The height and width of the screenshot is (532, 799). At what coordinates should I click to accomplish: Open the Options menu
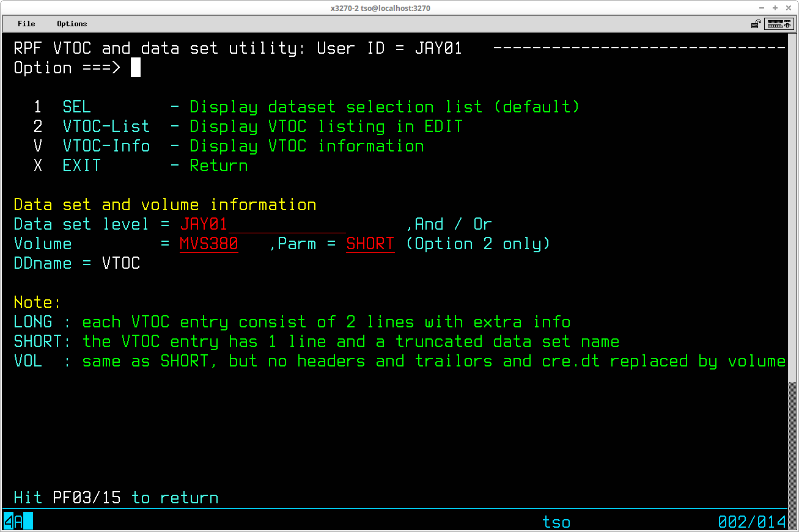(x=72, y=24)
